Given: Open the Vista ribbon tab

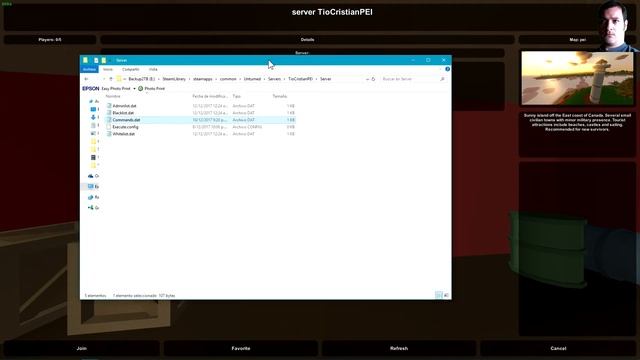Looking at the screenshot, I should pyautogui.click(x=153, y=69).
